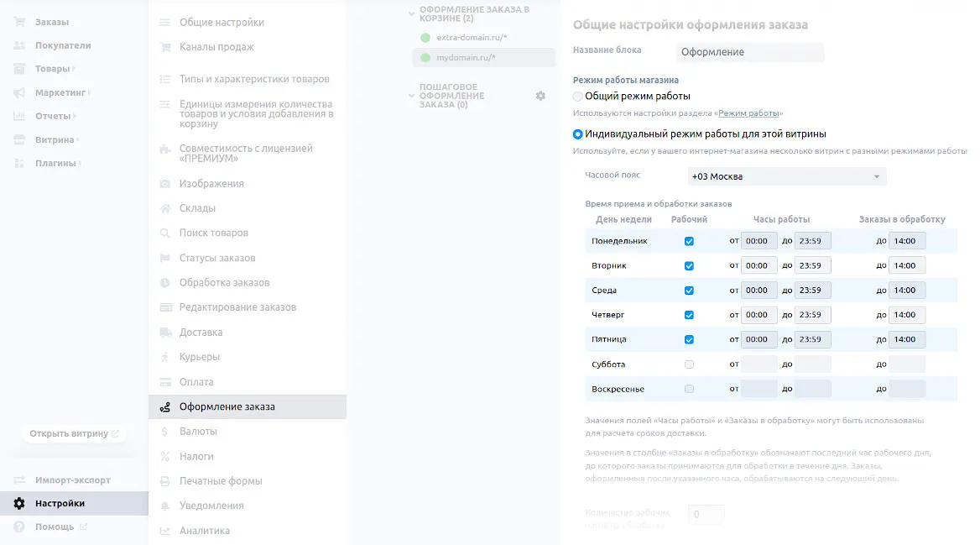Click the Доставка truck icon
Viewport: 980px width, 545px height.
coord(164,333)
